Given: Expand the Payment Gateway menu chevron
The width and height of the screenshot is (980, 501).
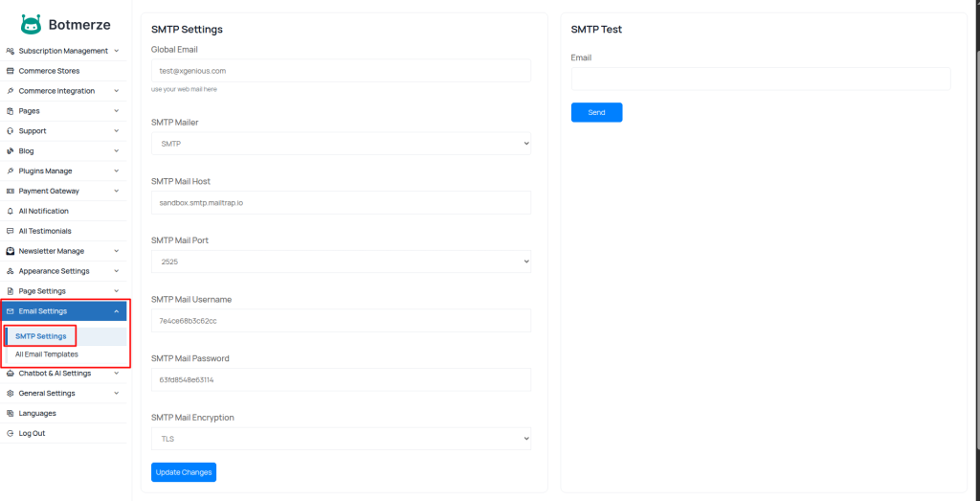Looking at the screenshot, I should (x=116, y=191).
